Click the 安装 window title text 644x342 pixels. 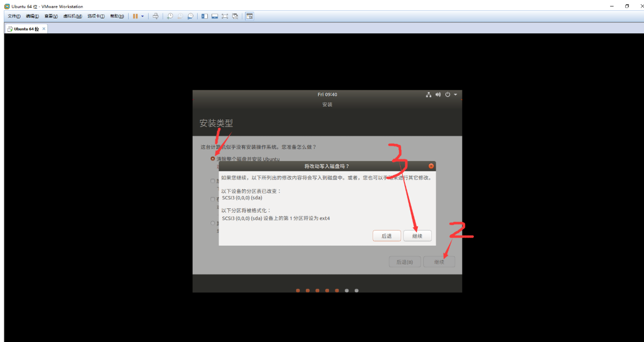tap(327, 104)
